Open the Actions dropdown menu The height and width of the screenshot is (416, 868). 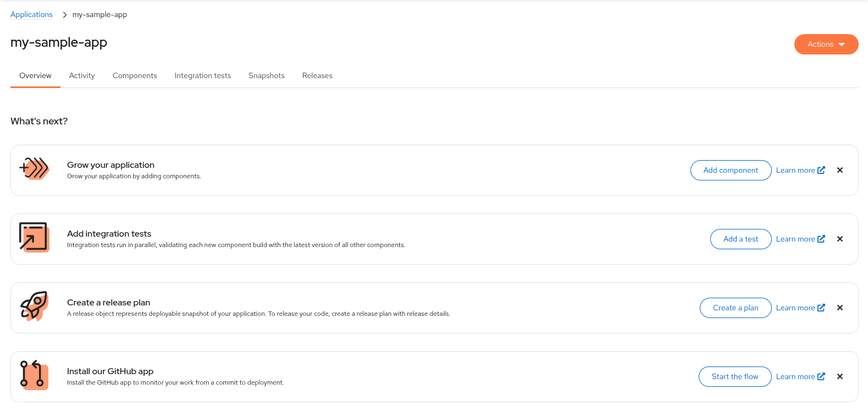pos(826,44)
